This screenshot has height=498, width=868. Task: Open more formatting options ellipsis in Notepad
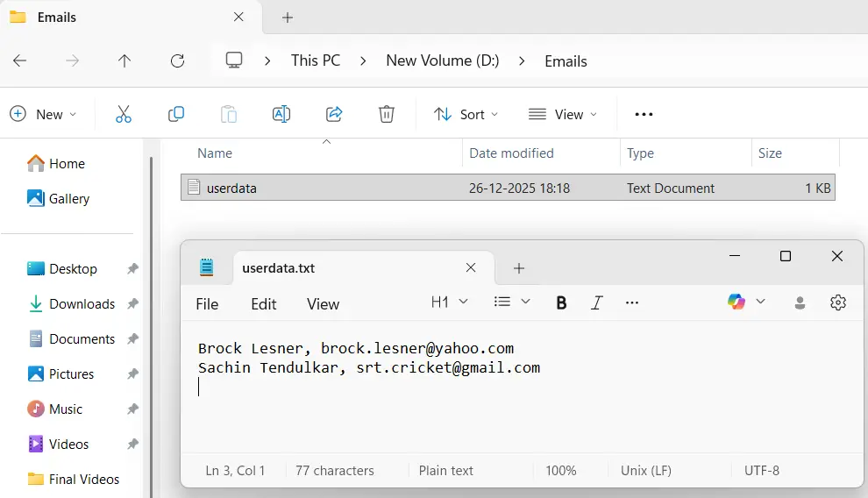click(631, 302)
